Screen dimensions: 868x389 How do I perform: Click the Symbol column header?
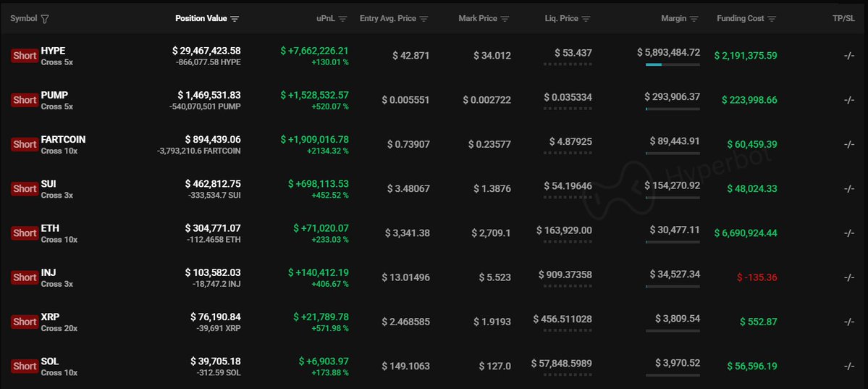click(x=24, y=18)
